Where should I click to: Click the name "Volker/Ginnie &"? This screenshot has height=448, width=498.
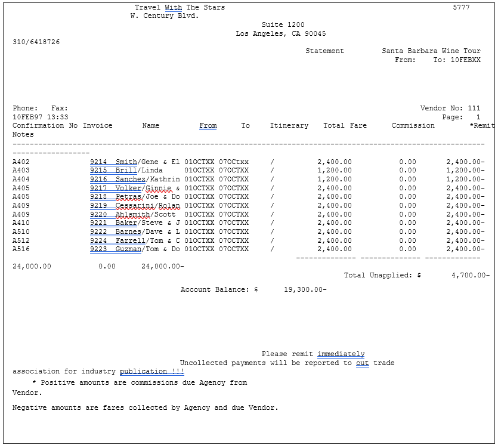coord(148,188)
